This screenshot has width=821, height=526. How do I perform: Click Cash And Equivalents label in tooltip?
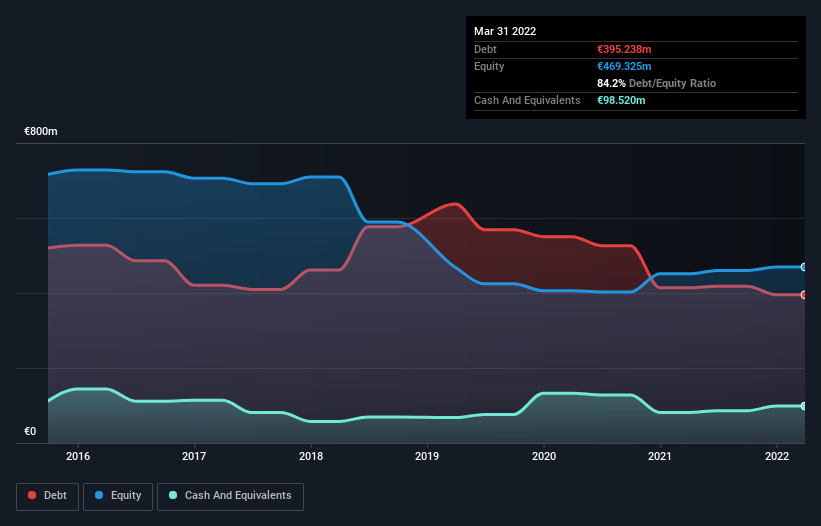[527, 100]
